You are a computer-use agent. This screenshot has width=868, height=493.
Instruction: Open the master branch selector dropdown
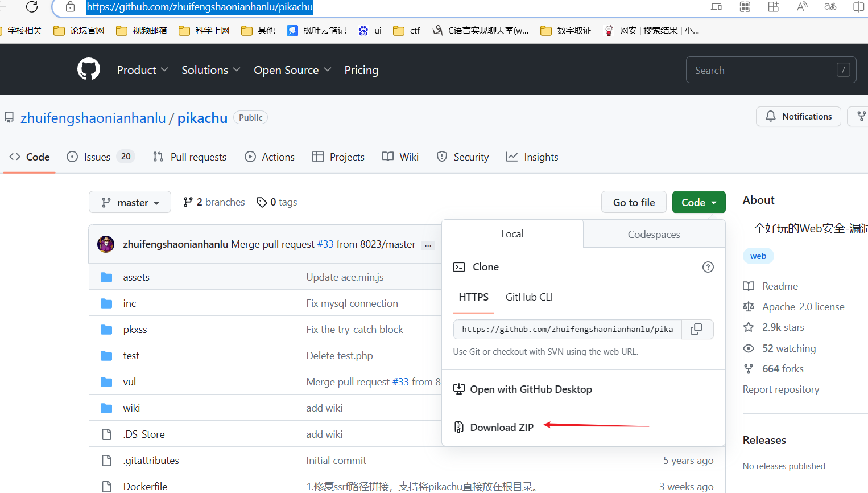coord(130,202)
